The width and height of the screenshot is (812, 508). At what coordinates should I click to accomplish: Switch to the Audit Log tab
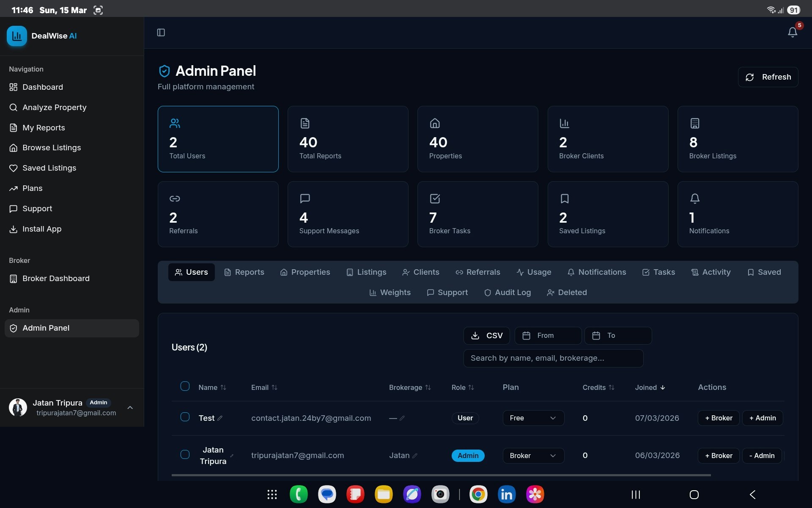pos(507,293)
